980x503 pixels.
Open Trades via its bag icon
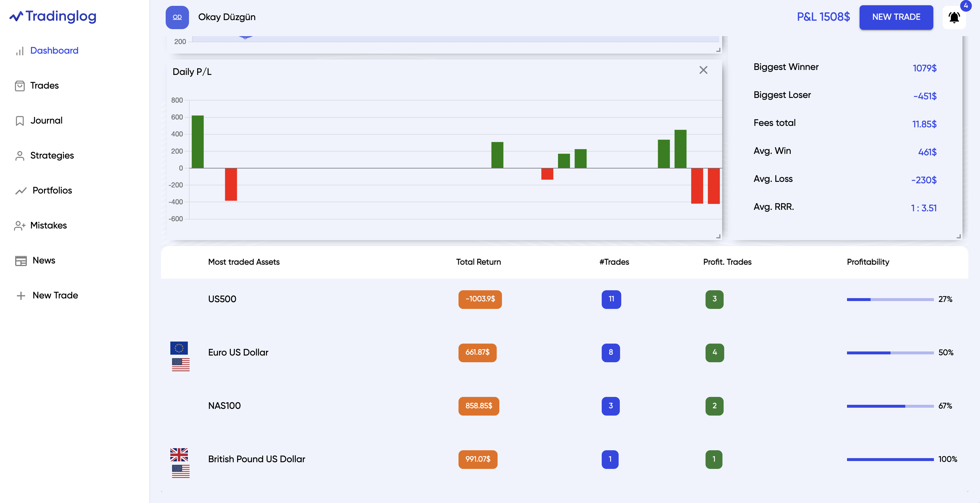(x=20, y=86)
